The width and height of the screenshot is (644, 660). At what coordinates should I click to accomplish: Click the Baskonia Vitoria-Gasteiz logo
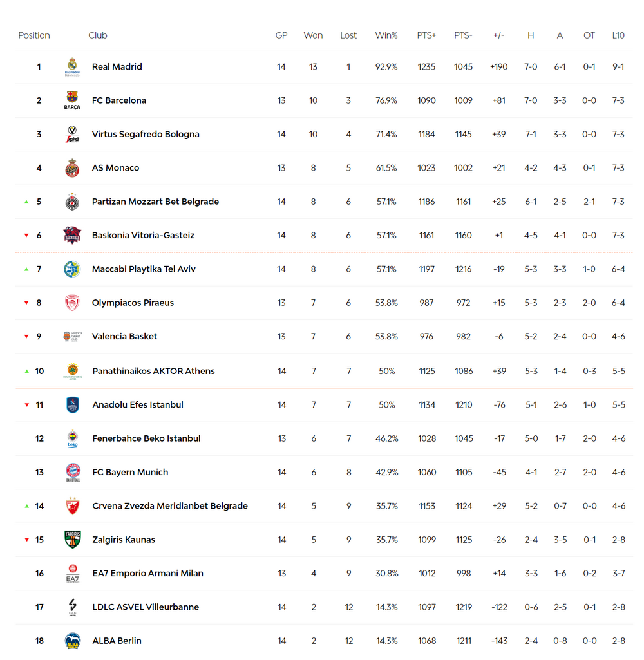[72, 235]
